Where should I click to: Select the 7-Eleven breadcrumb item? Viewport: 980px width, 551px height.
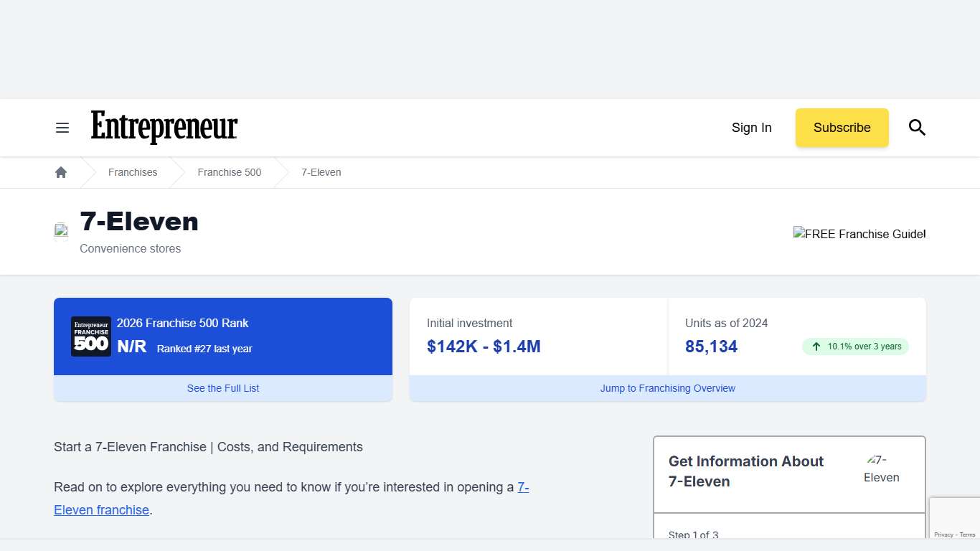(x=321, y=172)
